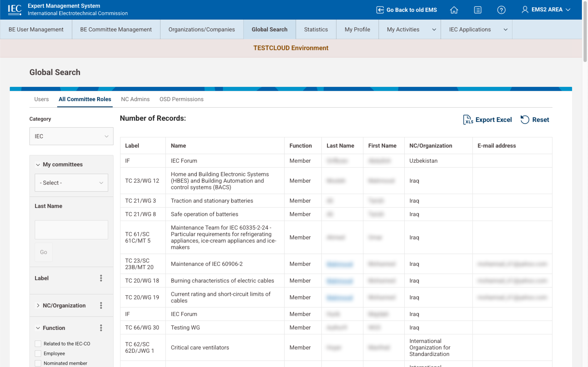This screenshot has width=588, height=367.
Task: Enable the Employee function filter
Action: [x=38, y=353]
